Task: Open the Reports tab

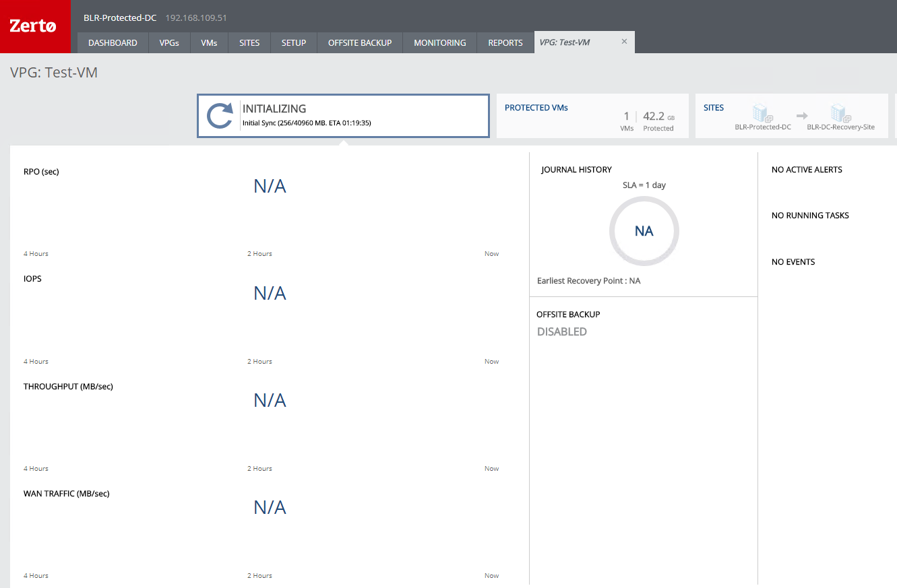Action: pos(505,42)
